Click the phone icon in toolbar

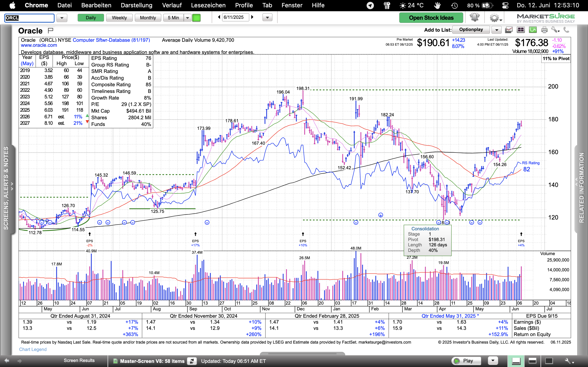pos(566,30)
